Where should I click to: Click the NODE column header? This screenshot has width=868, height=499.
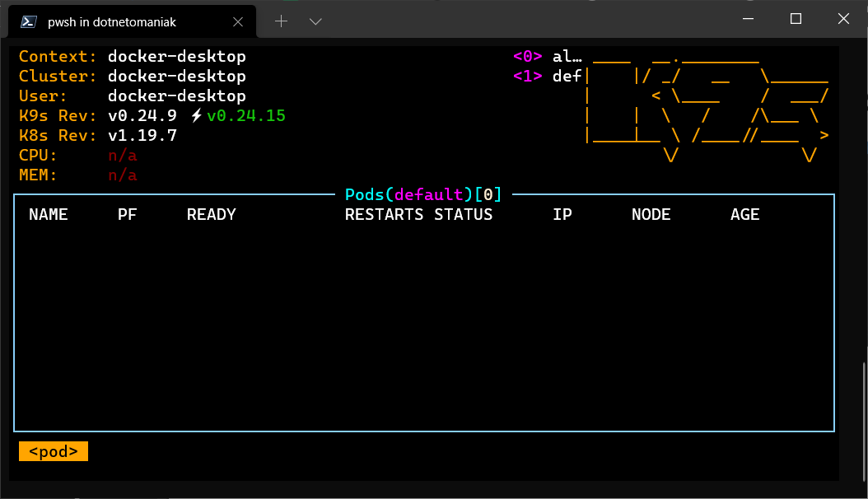(x=651, y=215)
